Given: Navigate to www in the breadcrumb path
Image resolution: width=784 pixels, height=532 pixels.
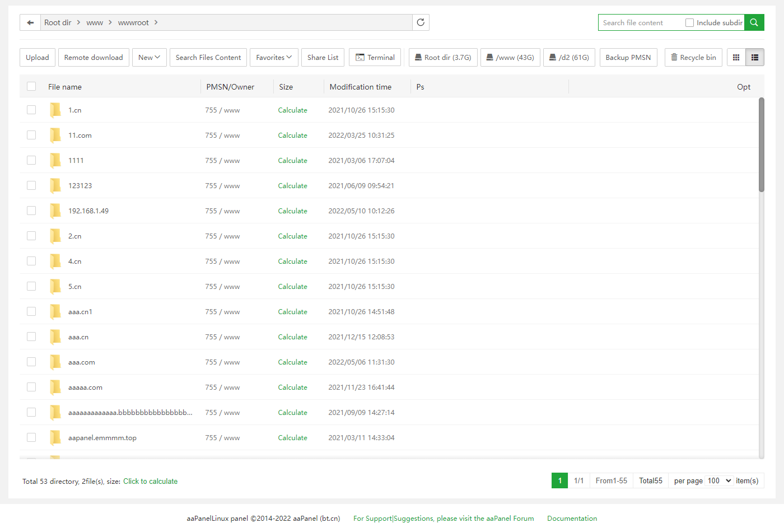Looking at the screenshot, I should pos(95,23).
